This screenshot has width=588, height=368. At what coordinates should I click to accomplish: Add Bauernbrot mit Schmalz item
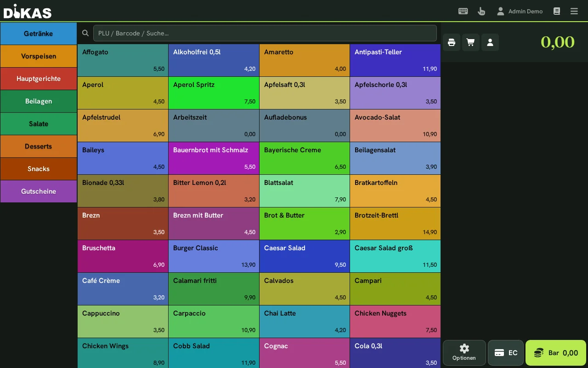click(x=214, y=158)
